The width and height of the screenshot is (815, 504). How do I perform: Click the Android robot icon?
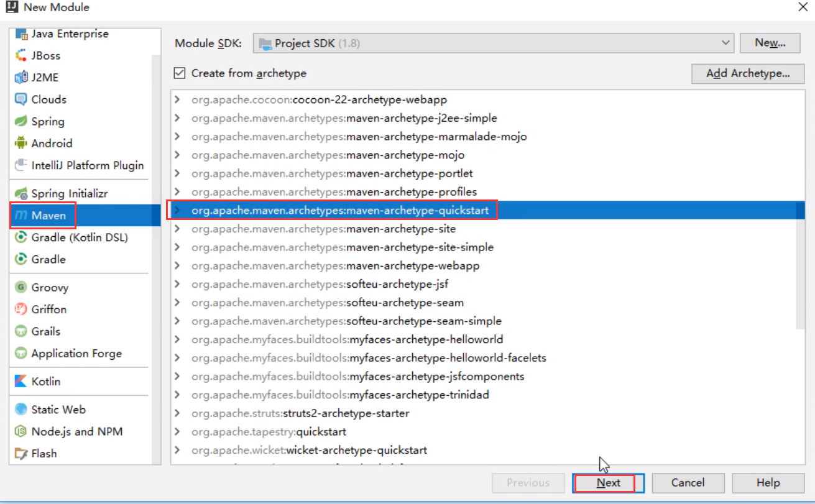tap(21, 143)
